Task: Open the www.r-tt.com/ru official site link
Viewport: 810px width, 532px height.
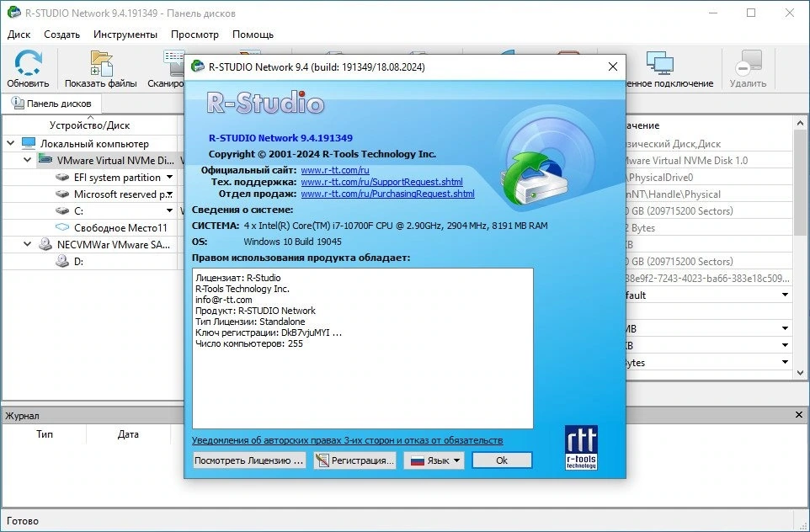Action: [335, 170]
